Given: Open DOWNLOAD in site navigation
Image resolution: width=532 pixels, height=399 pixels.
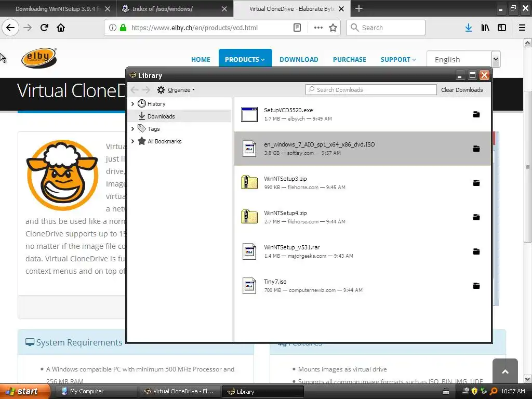Looking at the screenshot, I should click(299, 59).
